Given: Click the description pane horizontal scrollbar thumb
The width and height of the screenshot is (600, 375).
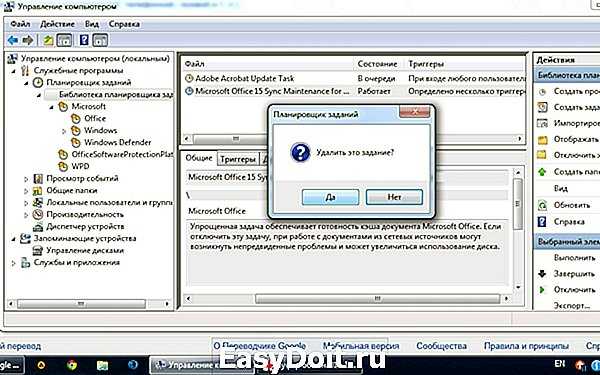Looking at the screenshot, I should pyautogui.click(x=377, y=298).
